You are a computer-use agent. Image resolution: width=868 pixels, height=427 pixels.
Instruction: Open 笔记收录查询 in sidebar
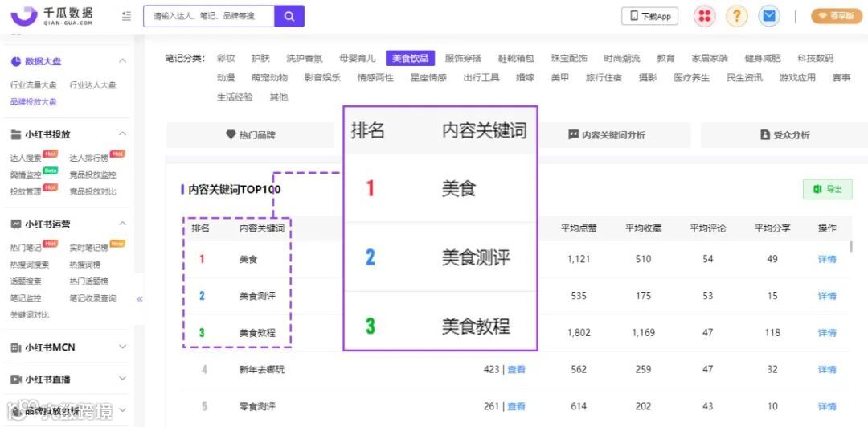pos(93,298)
